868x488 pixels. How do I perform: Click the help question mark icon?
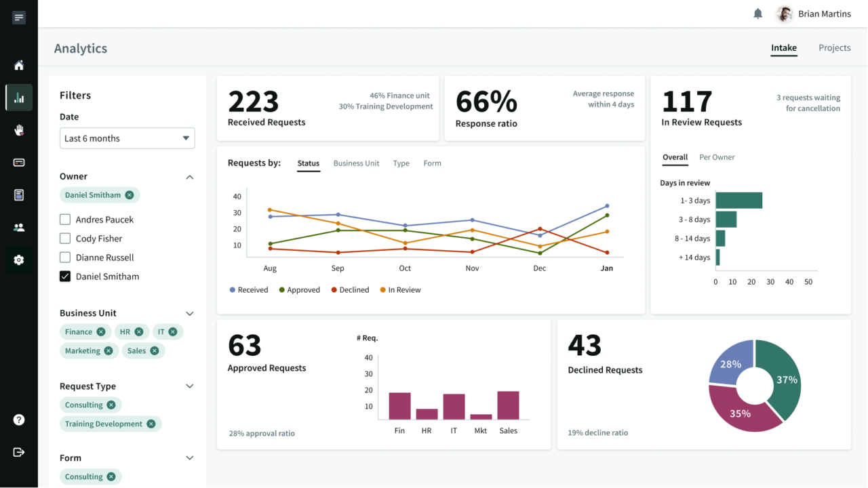pos(19,420)
